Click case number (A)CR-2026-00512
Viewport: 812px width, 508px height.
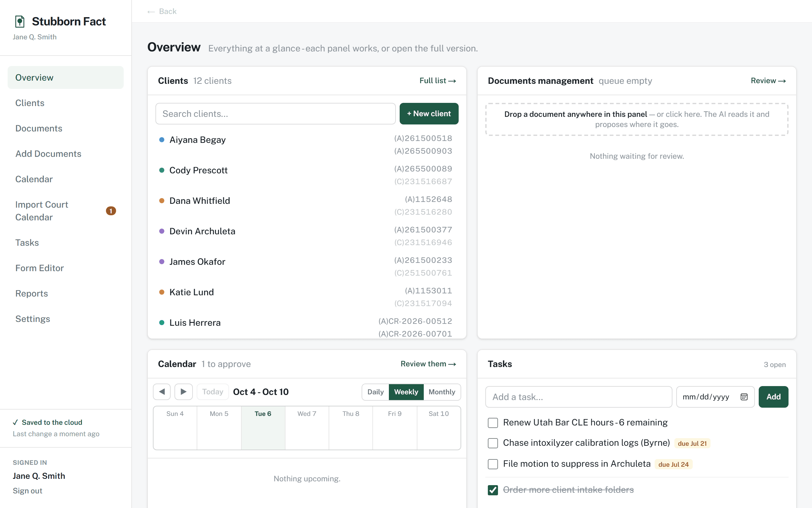[415, 321]
